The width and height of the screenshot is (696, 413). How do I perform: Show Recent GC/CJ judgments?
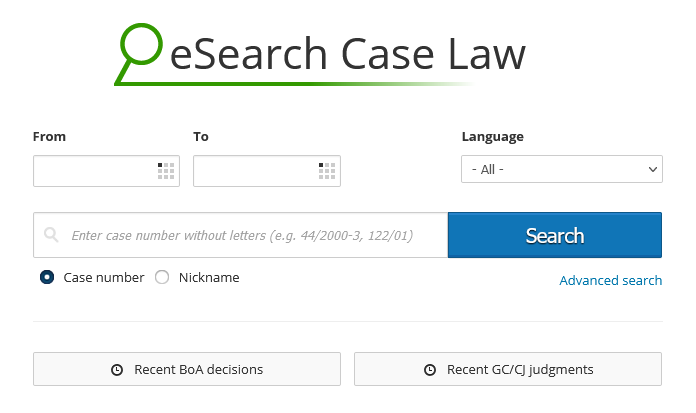click(x=508, y=369)
